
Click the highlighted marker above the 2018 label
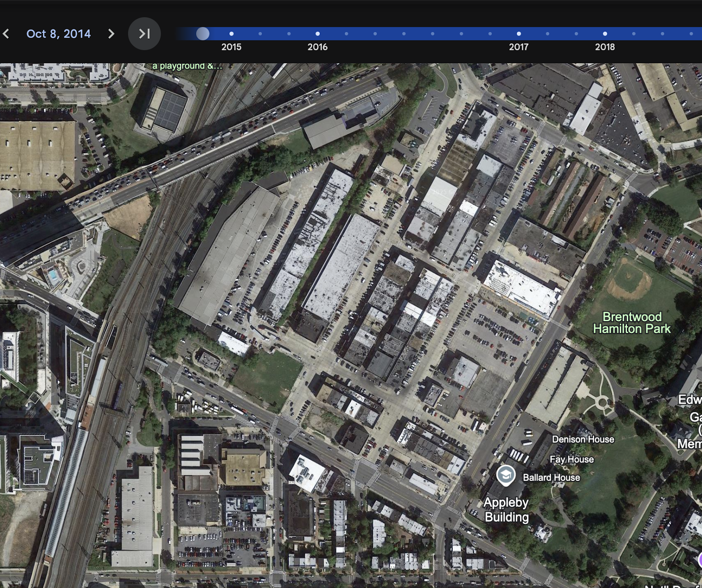coord(605,33)
